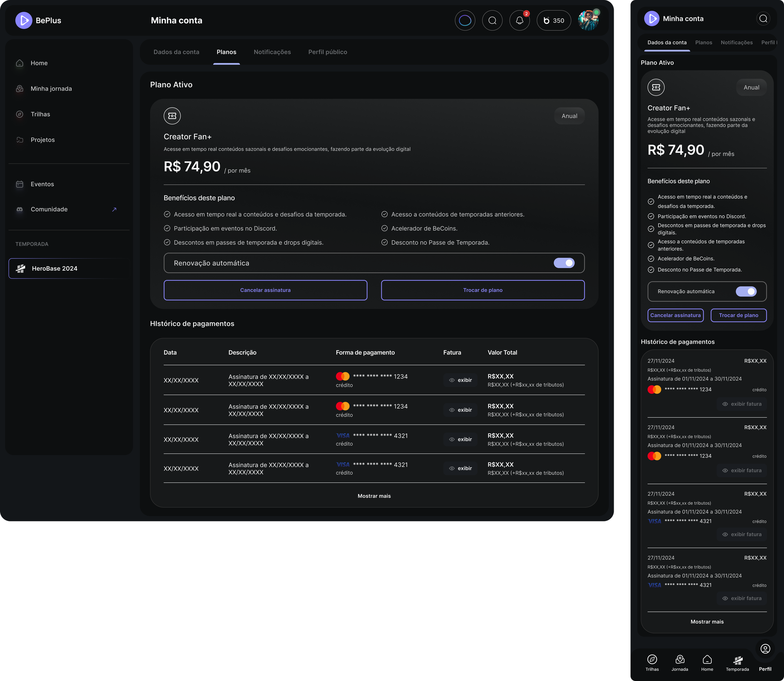Select Planos tab in the mobile panel
The image size is (784, 681).
pyautogui.click(x=703, y=43)
